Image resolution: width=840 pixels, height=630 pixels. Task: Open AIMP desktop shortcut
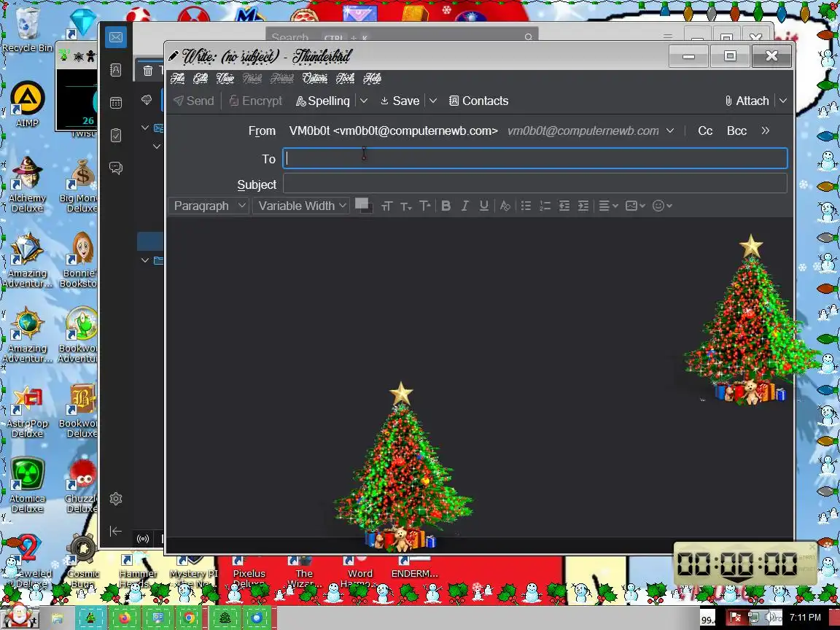27,104
